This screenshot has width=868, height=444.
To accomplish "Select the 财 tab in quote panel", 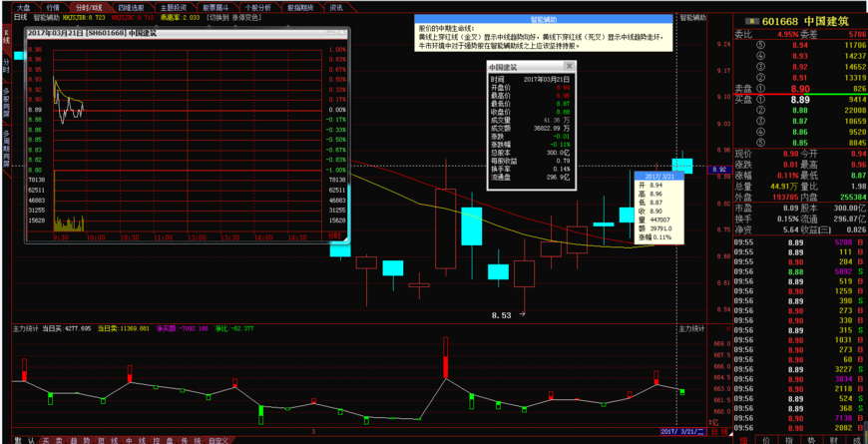I will tap(835, 440).
